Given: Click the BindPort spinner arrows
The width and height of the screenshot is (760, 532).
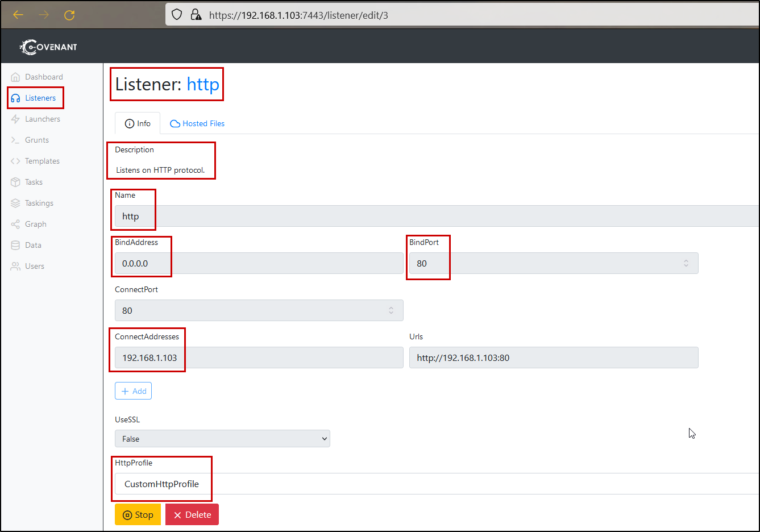Looking at the screenshot, I should coord(686,263).
